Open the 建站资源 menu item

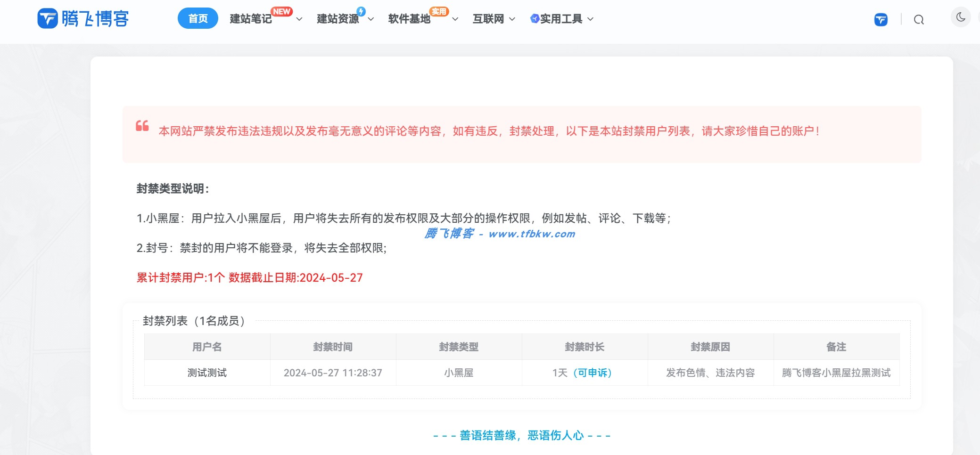[x=338, y=18]
